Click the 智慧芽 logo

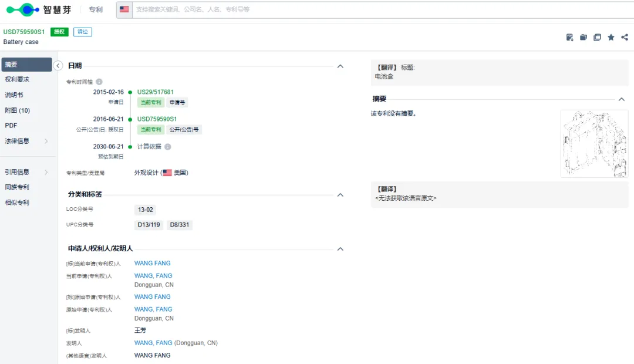pos(39,9)
